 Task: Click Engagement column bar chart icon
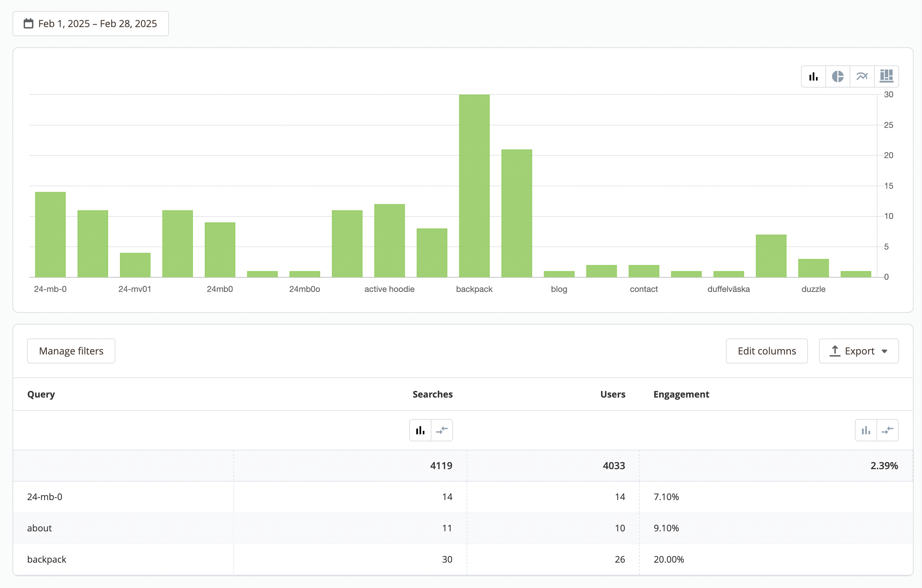[866, 430]
